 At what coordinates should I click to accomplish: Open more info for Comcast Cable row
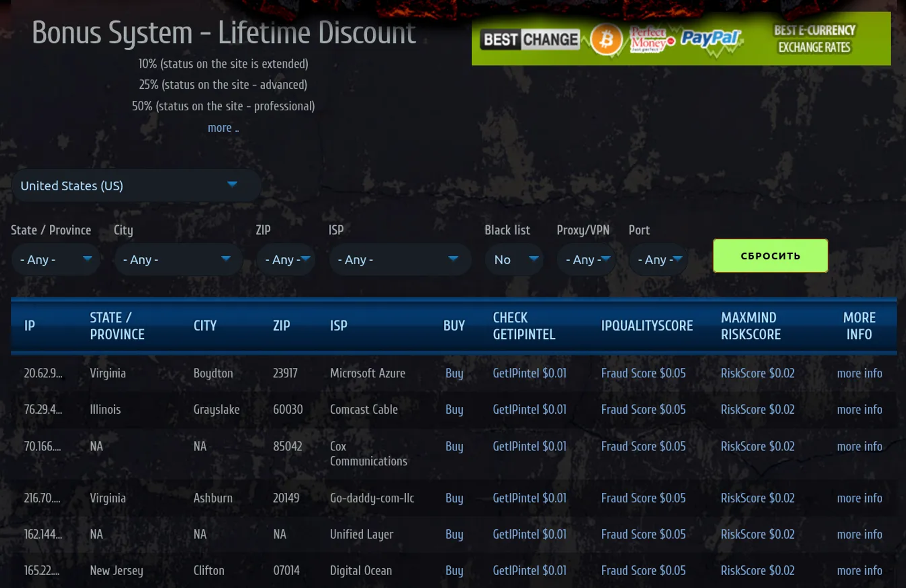coord(860,410)
